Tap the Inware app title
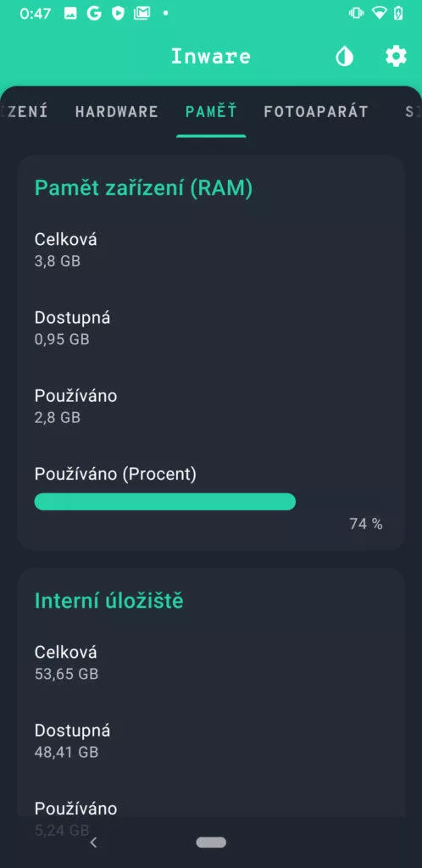The height and width of the screenshot is (868, 422). [x=211, y=57]
